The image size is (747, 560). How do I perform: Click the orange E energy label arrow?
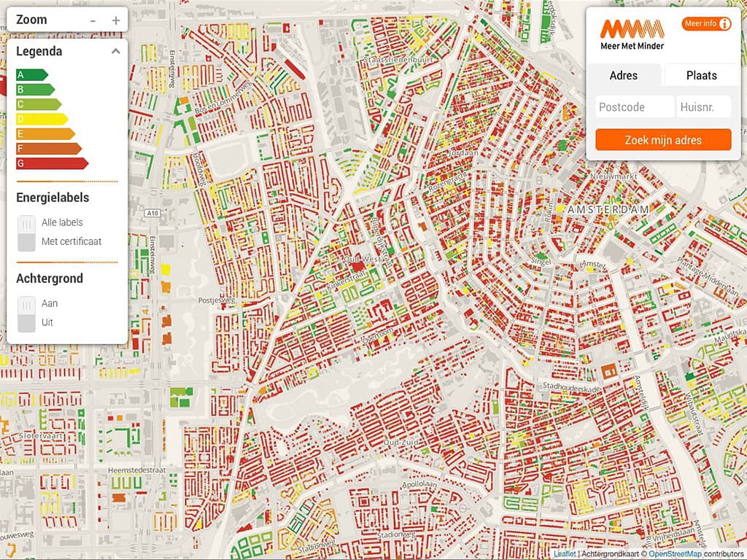[x=46, y=134]
